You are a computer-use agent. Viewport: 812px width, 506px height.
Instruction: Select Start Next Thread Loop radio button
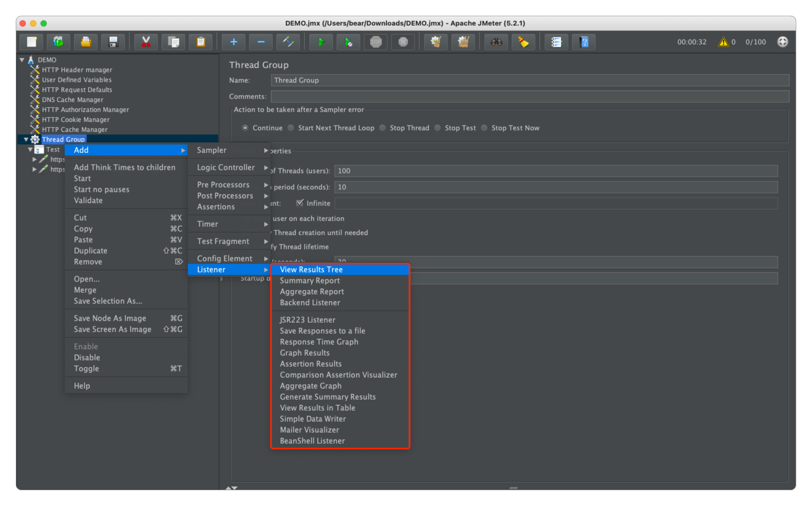(291, 128)
